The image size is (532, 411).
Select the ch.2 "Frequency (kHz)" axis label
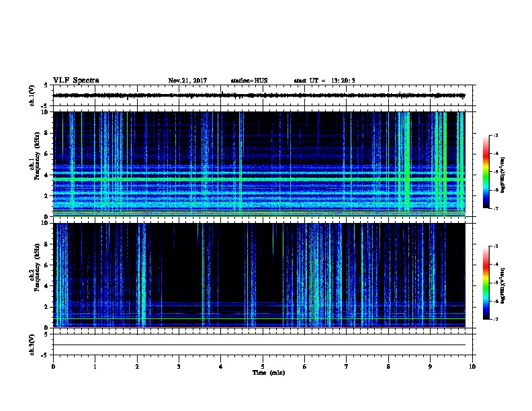38,267
